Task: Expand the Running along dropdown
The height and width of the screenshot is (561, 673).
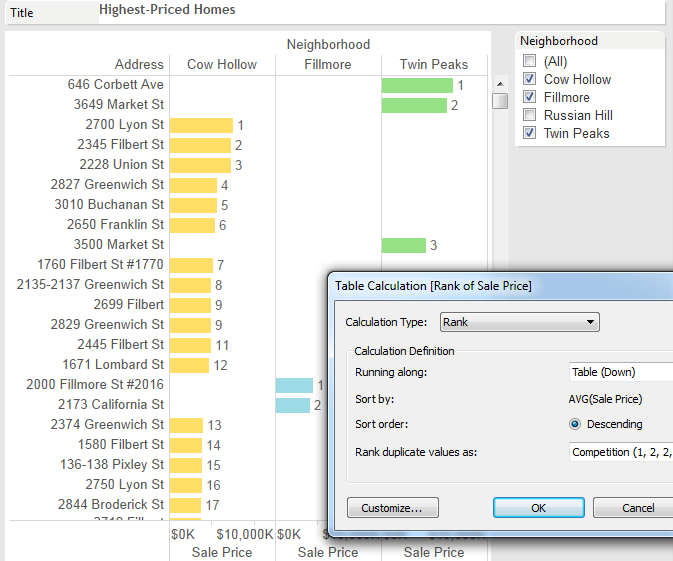Action: coord(620,372)
